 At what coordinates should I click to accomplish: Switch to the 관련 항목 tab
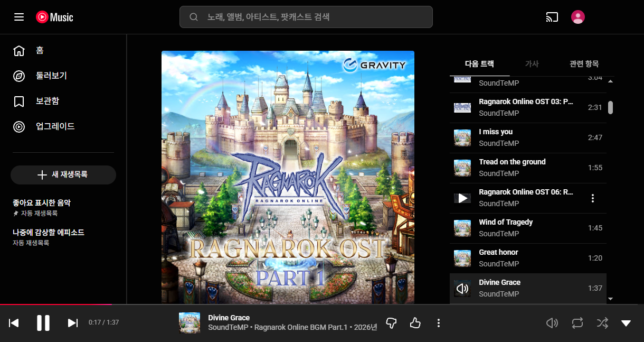584,64
